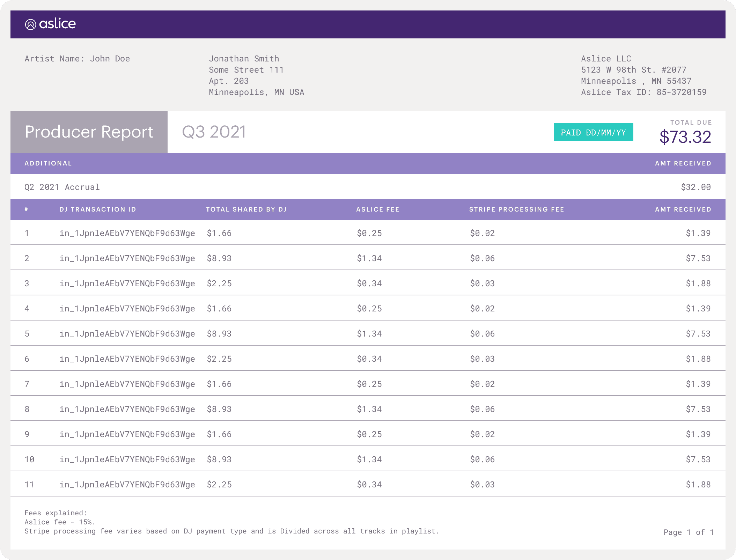Click transaction ID in row 11
The width and height of the screenshot is (736, 560).
click(x=127, y=485)
